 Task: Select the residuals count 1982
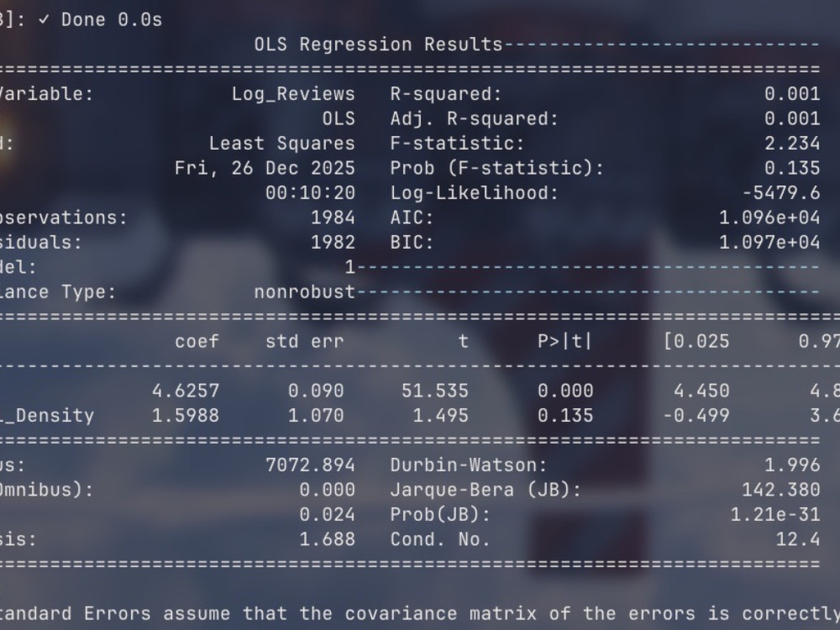point(333,242)
